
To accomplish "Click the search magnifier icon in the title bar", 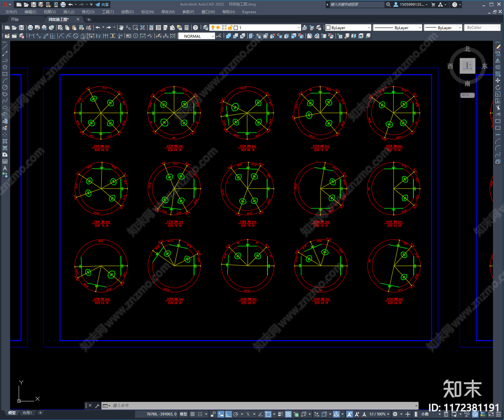I will pos(388,4).
